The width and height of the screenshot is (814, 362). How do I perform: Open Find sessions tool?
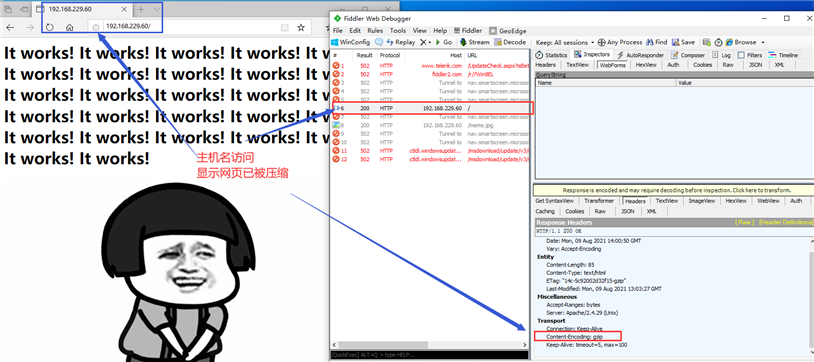pyautogui.click(x=657, y=42)
